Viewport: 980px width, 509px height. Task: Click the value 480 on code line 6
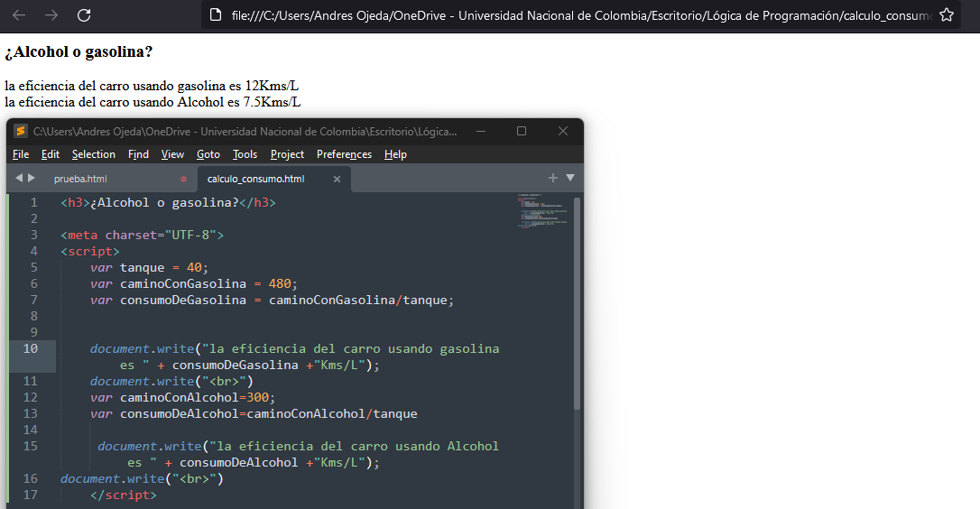(x=280, y=284)
